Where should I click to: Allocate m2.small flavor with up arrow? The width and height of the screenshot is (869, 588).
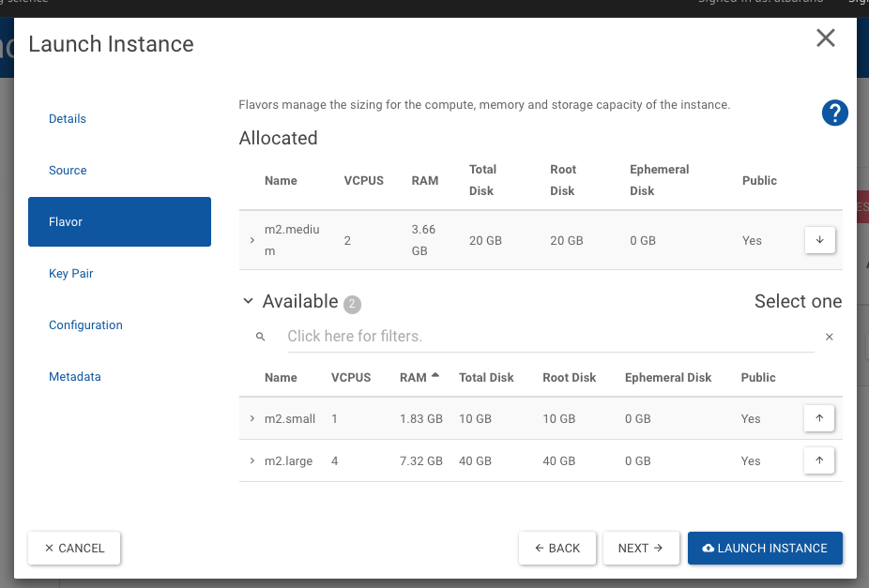point(819,418)
